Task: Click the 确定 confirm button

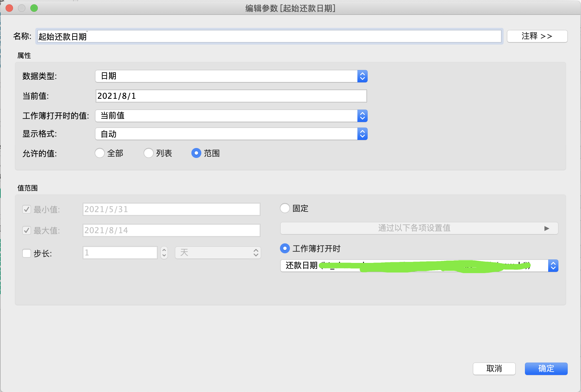Action: [x=546, y=368]
